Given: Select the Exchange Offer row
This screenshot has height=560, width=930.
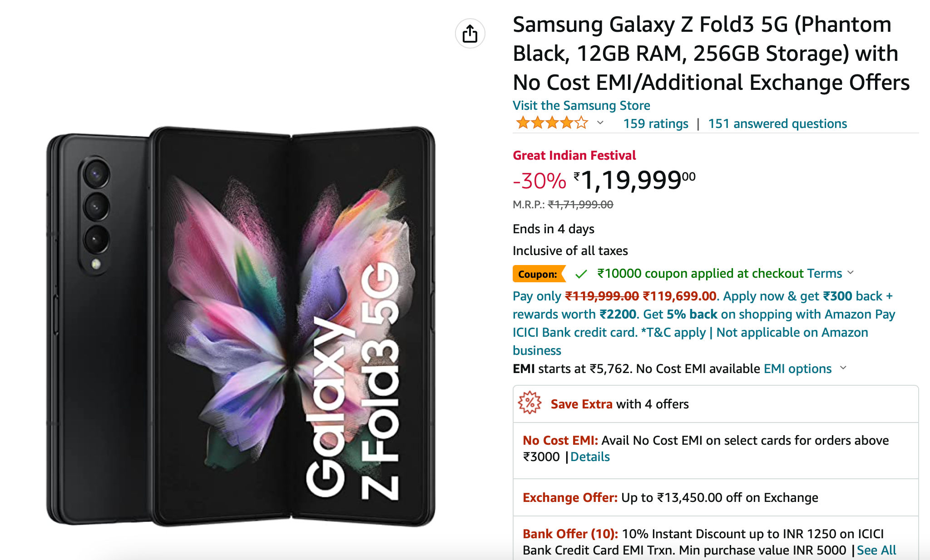Looking at the screenshot, I should [x=716, y=497].
